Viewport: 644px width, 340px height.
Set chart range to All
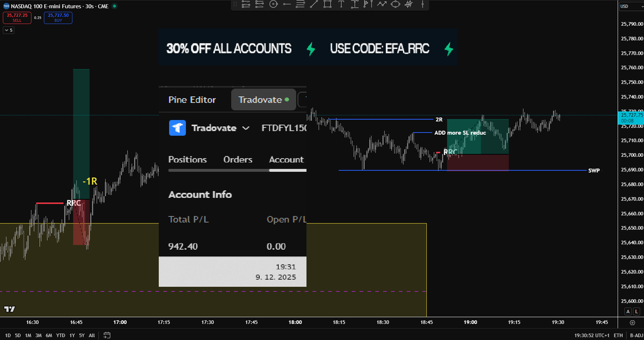92,336
